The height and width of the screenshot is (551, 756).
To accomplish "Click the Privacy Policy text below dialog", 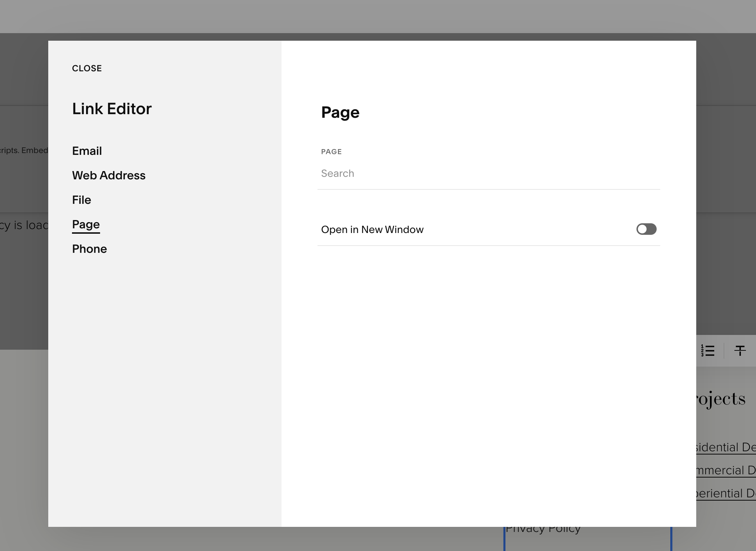I will 543,529.
